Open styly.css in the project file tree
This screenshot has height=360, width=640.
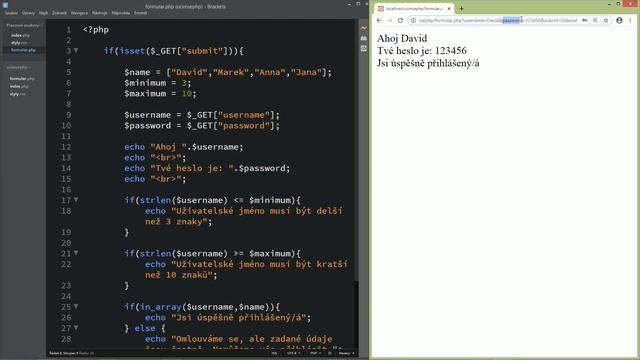(18, 94)
